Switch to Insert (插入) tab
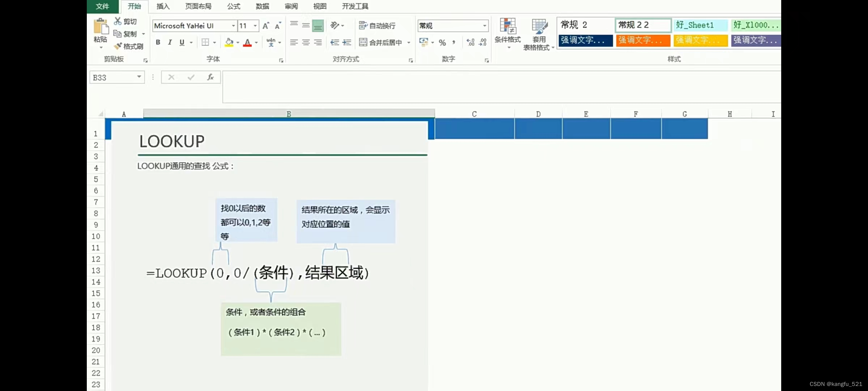Screen dimensions: 868x391 pyautogui.click(x=163, y=6)
